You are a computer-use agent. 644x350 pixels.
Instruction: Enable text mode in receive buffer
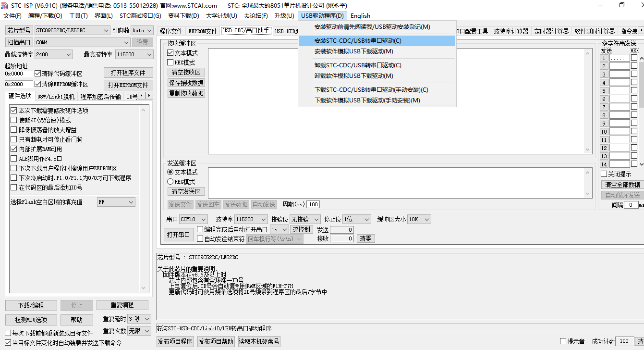(x=170, y=53)
